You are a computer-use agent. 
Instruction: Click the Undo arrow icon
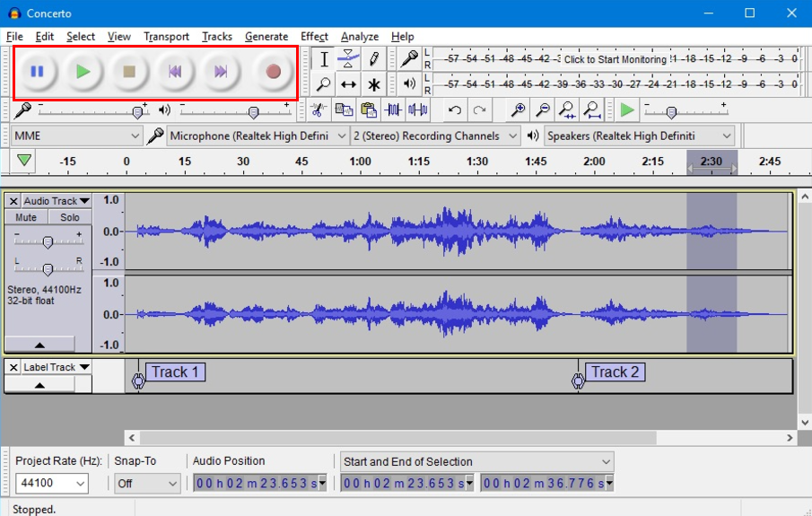[455, 109]
